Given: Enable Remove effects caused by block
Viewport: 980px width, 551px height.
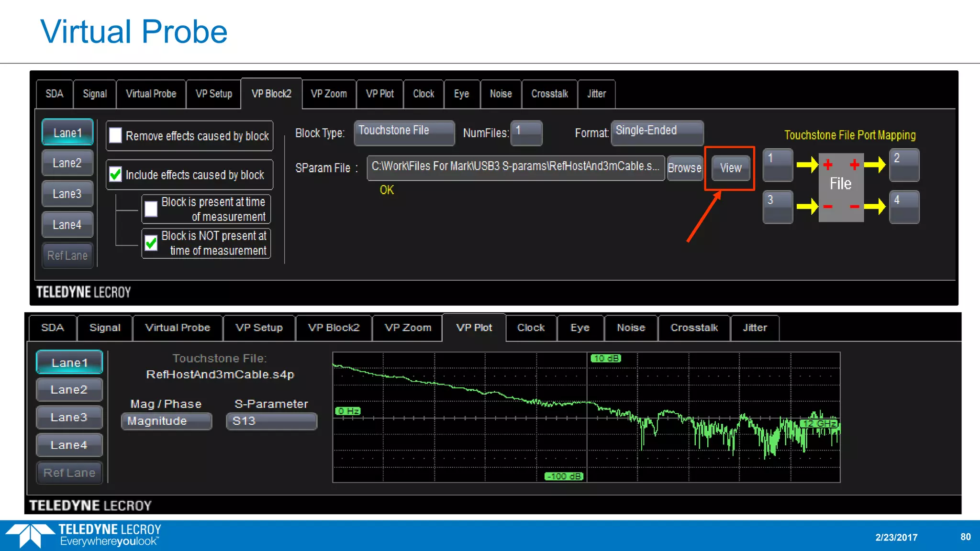Looking at the screenshot, I should pos(115,136).
